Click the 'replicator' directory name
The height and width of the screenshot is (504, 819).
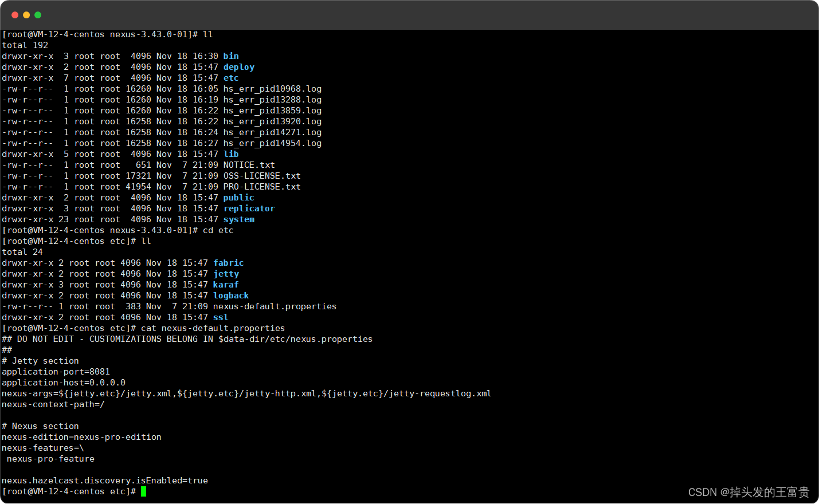pos(249,208)
